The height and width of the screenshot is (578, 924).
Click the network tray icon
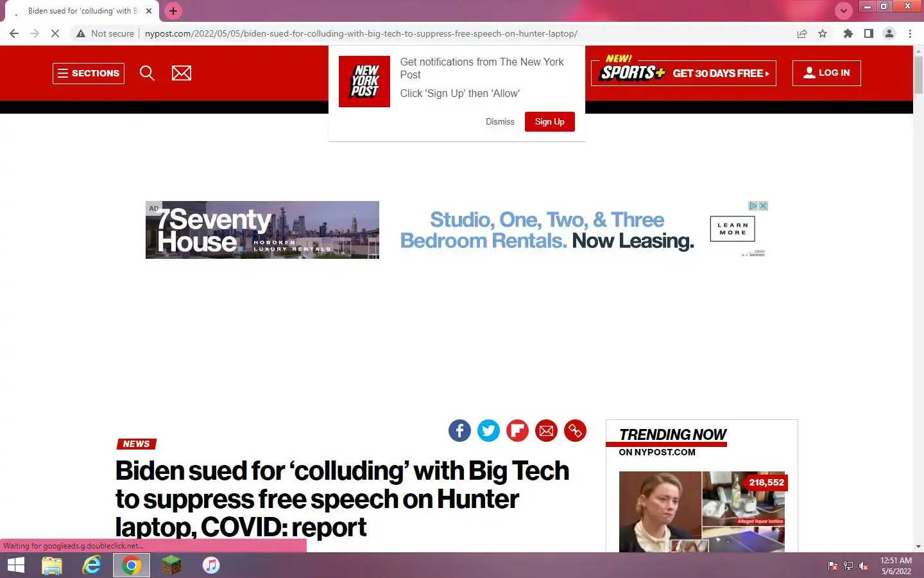point(848,566)
